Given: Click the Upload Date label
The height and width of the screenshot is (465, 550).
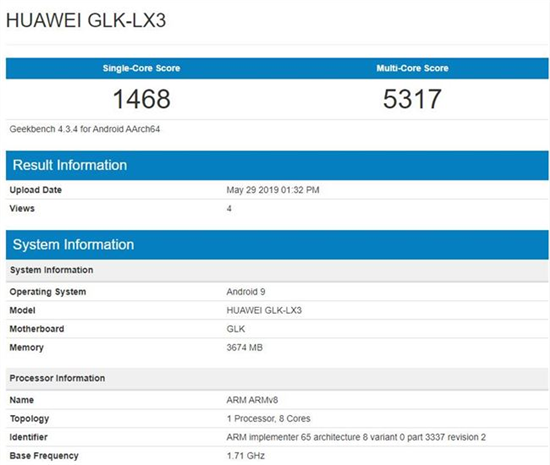Looking at the screenshot, I should 35,190.
